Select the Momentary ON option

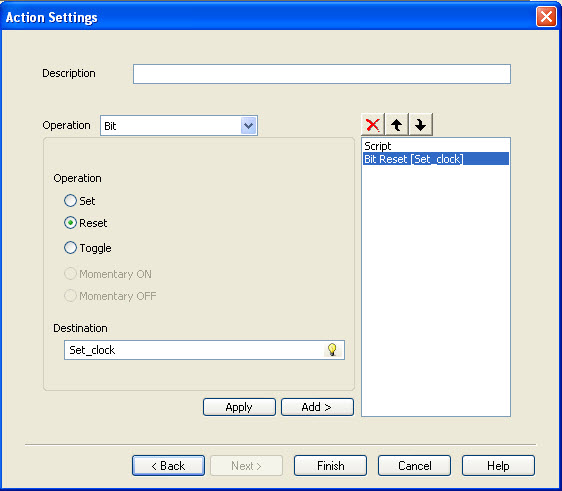tap(70, 274)
